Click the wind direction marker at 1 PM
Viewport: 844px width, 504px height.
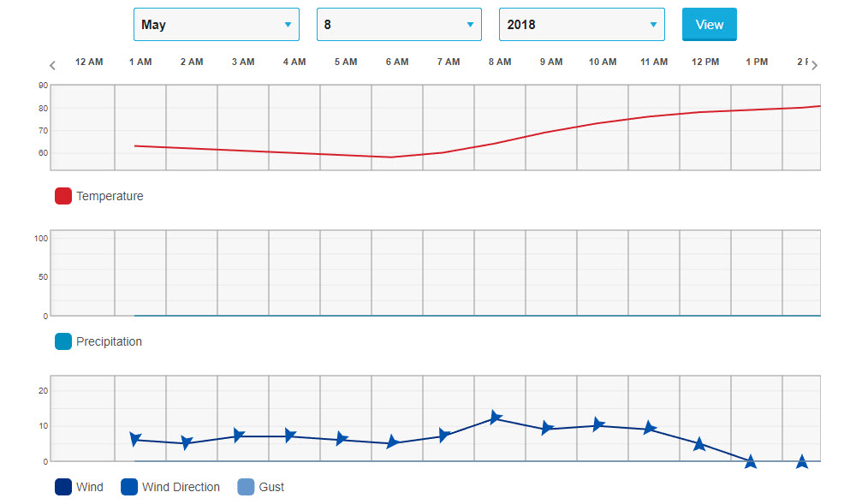coord(751,461)
